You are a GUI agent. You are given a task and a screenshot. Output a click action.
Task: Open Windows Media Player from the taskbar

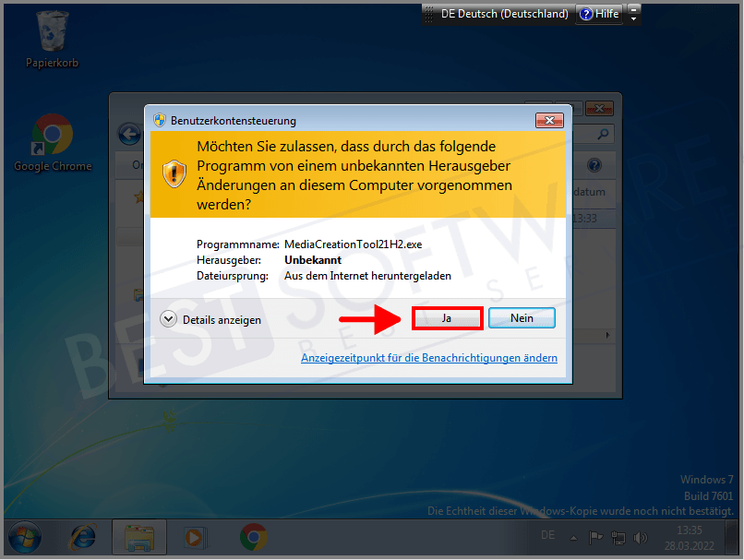[x=196, y=537]
